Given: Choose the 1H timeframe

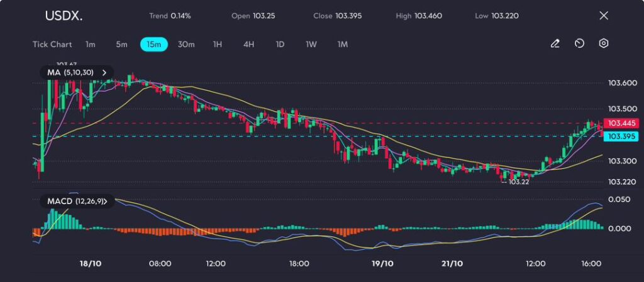Looking at the screenshot, I should point(218,45).
